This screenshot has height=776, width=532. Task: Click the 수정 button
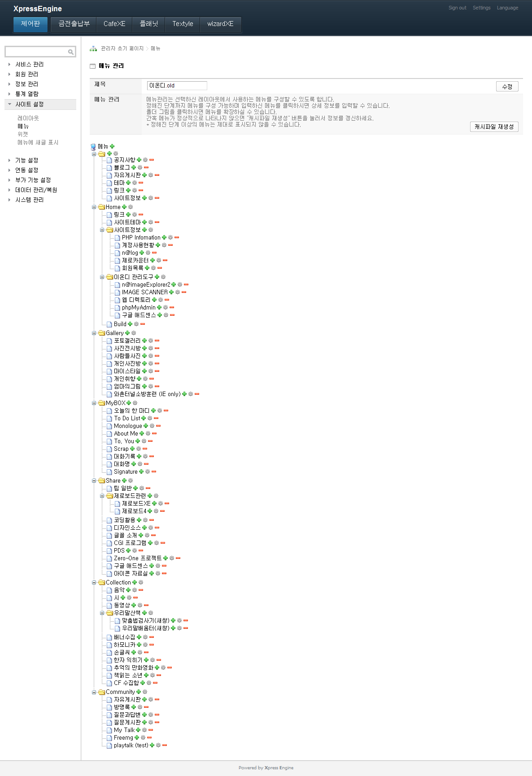507,86
